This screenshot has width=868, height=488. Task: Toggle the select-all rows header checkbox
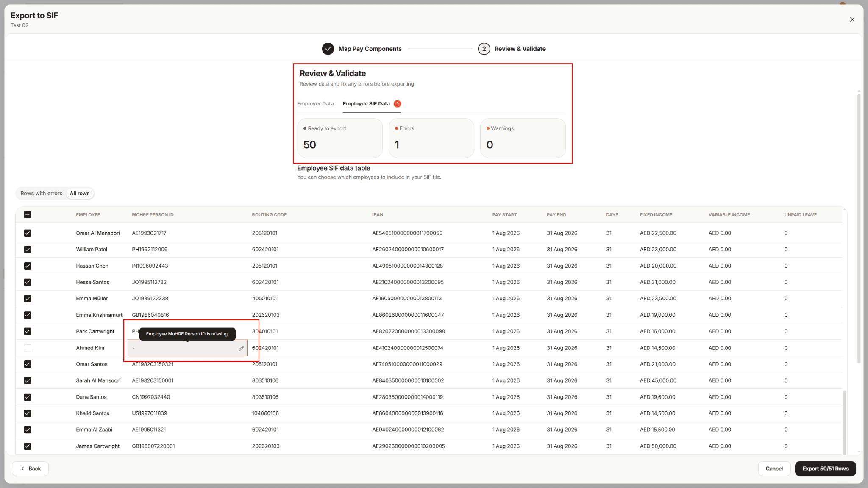28,215
